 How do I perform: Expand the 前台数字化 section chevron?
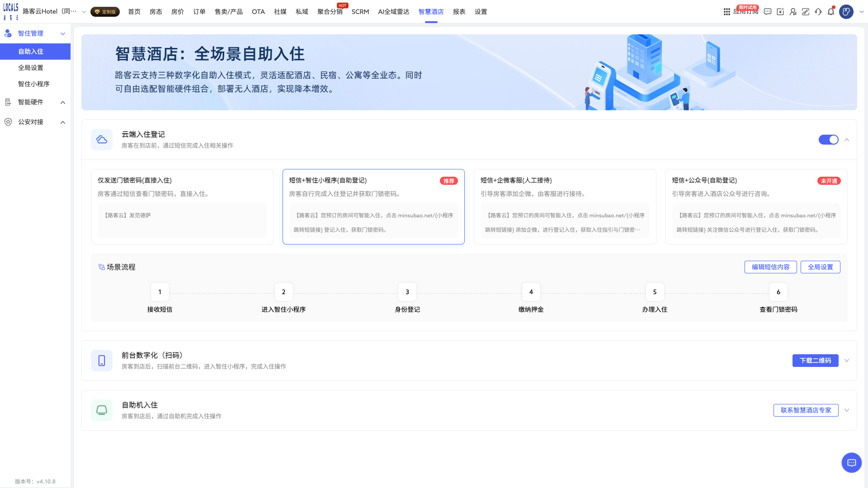tap(847, 361)
